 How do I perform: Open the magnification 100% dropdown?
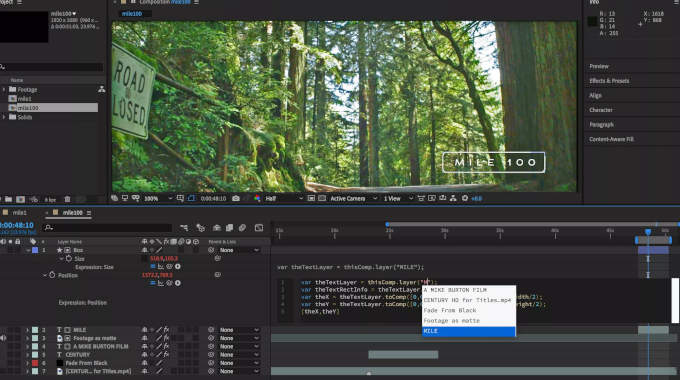point(158,198)
